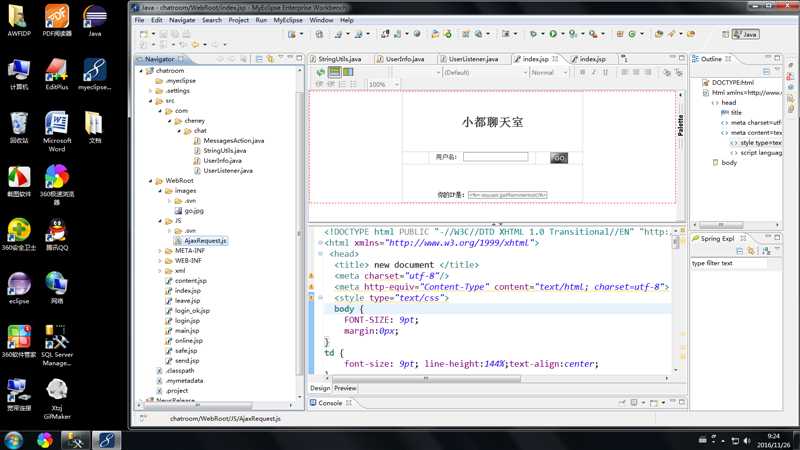Click the green Run button in toolbar

point(553,34)
